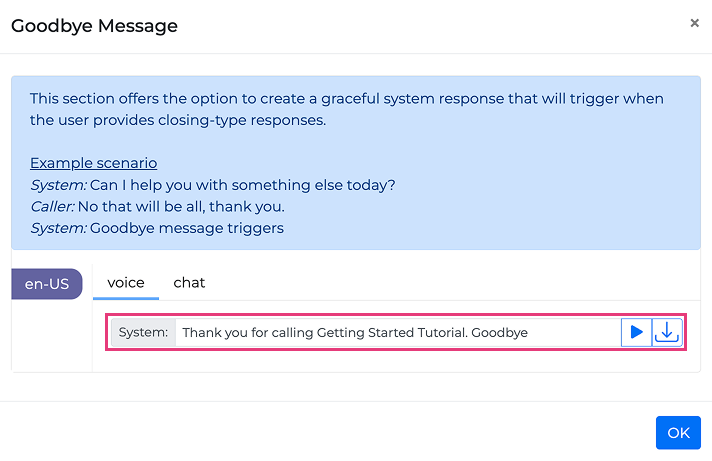Click the "Can I help you" example line
This screenshot has width=712, height=461.
(x=242, y=185)
